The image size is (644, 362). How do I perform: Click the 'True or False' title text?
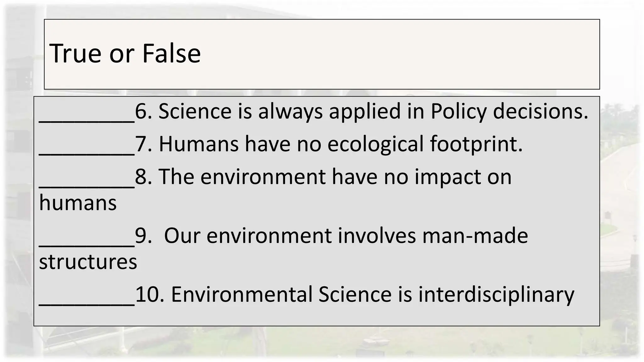click(125, 53)
